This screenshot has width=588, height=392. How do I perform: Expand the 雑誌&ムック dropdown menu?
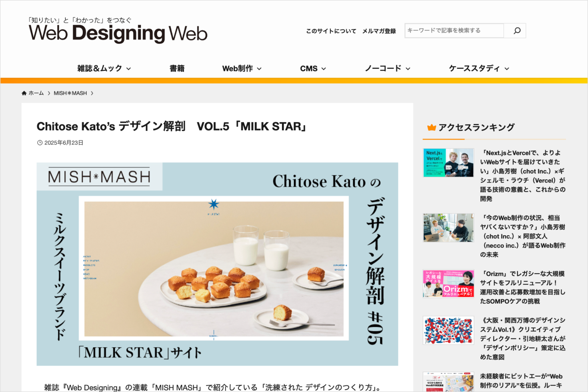tap(104, 68)
